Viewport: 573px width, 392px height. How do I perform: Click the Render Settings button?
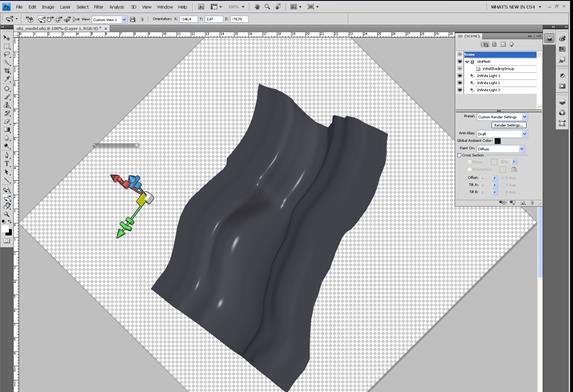[x=508, y=125]
